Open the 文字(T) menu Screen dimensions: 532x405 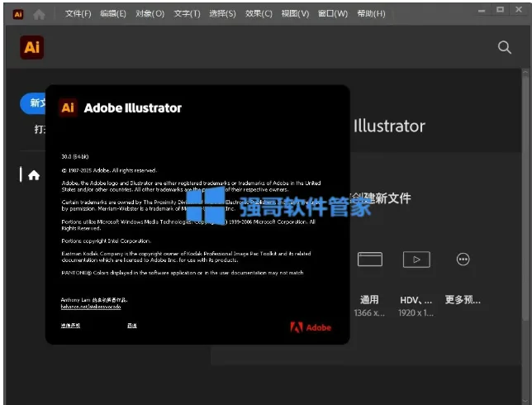pyautogui.click(x=187, y=13)
